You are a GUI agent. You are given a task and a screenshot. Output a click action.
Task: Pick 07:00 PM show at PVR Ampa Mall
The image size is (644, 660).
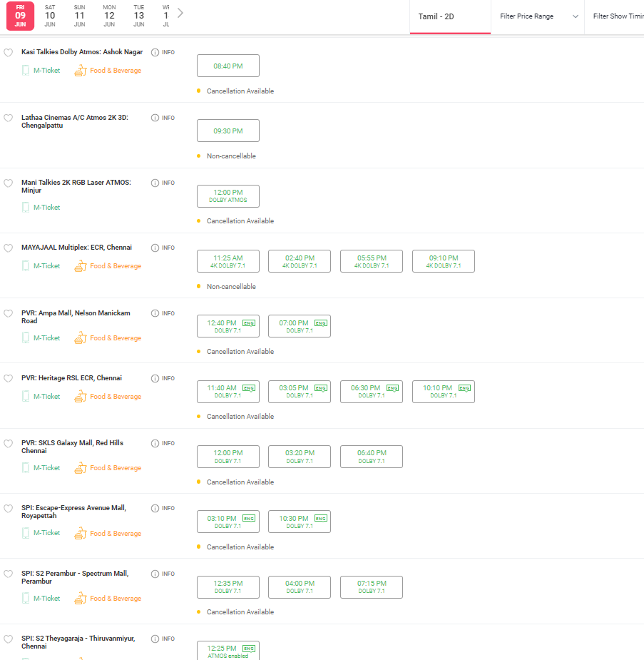coord(300,326)
